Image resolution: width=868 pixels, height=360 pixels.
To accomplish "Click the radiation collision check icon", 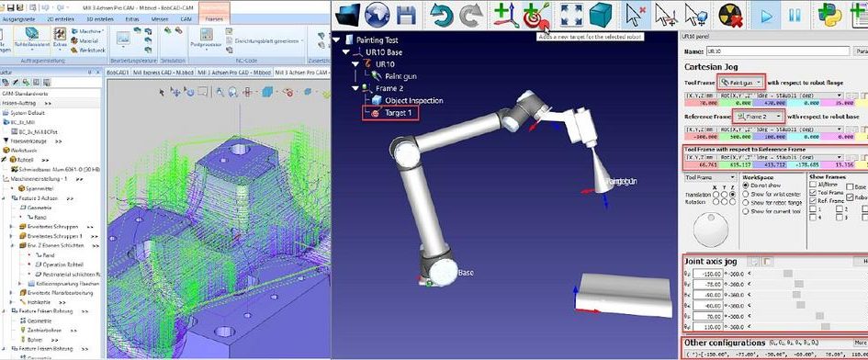I will 729,15.
